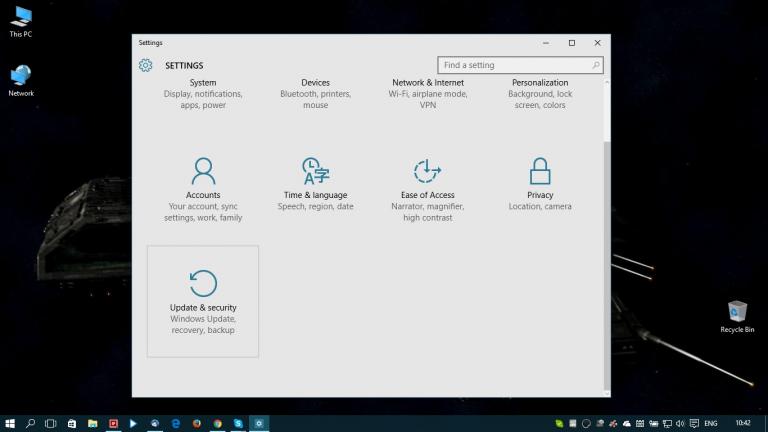Viewport: 768px width, 432px height.
Task: Open System settings category
Action: (x=203, y=93)
